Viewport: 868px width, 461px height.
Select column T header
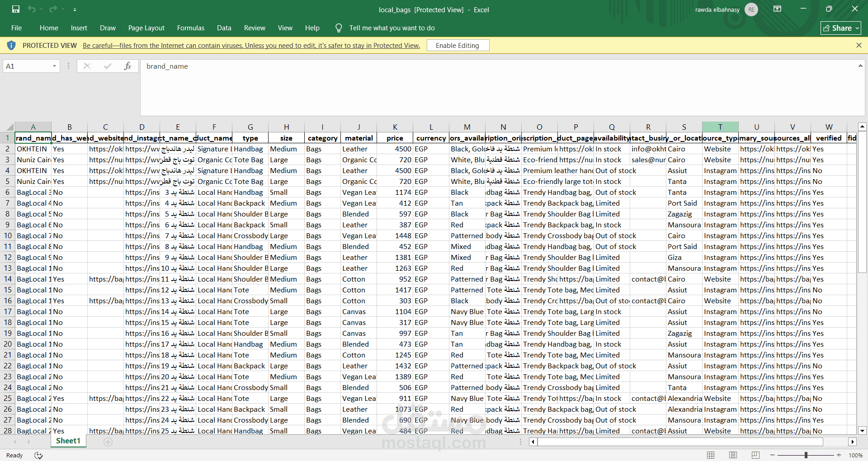(720, 127)
